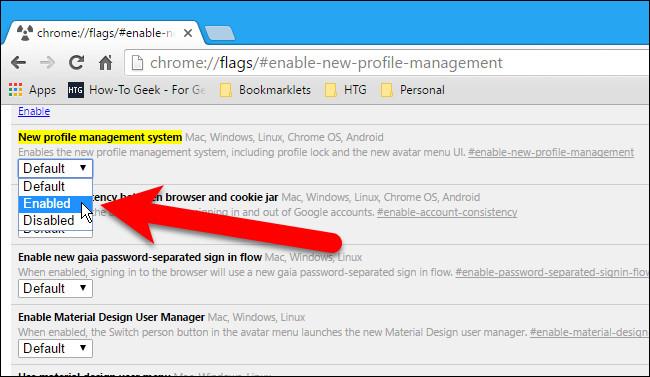Open the HTG bookmark folder

346,90
